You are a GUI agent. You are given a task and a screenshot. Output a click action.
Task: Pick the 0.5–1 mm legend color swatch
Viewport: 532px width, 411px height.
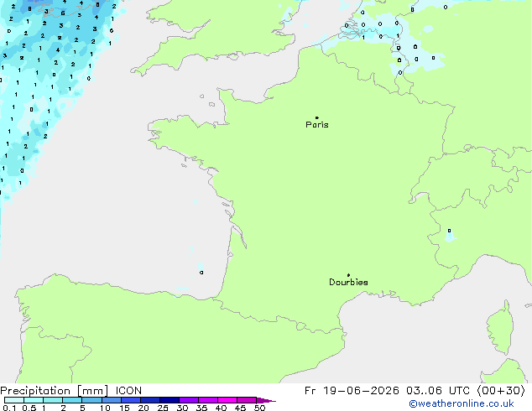coord(34,400)
